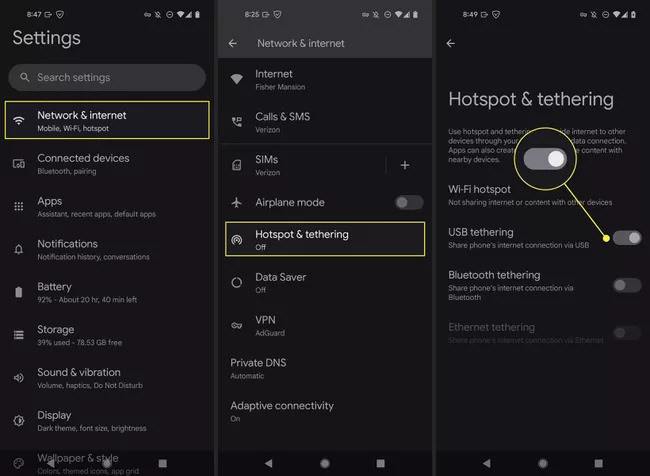Tap status bar time 8:47
This screenshot has height=476, width=650.
[x=34, y=15]
